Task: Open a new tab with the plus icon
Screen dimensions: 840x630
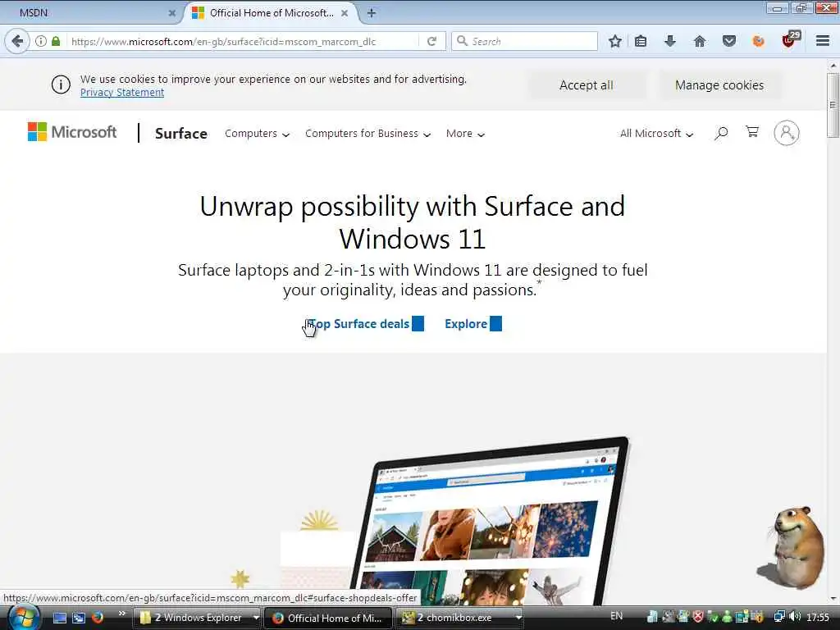Action: [372, 13]
